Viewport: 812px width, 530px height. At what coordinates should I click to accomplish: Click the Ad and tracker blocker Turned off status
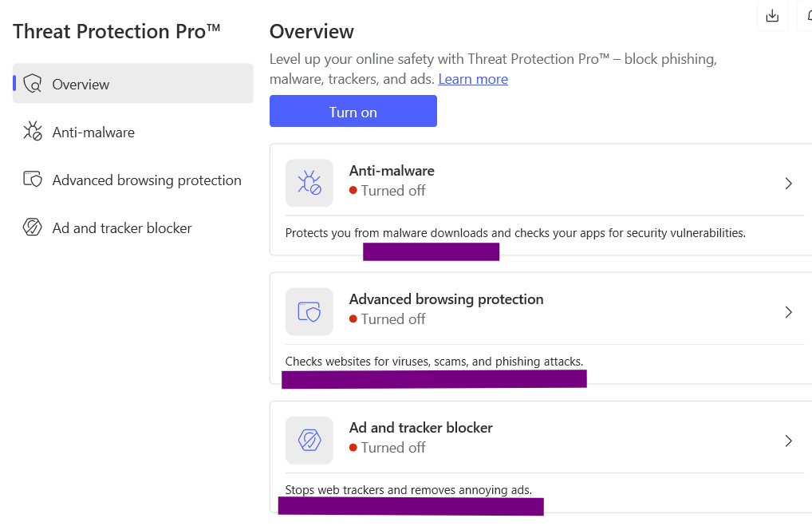[392, 448]
